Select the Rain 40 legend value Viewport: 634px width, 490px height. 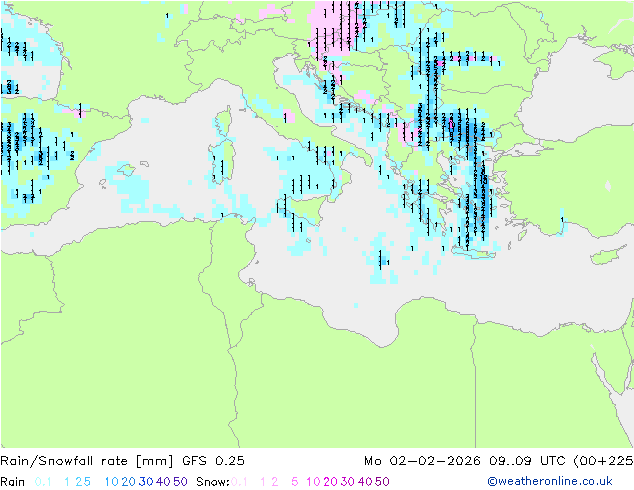click(x=163, y=482)
